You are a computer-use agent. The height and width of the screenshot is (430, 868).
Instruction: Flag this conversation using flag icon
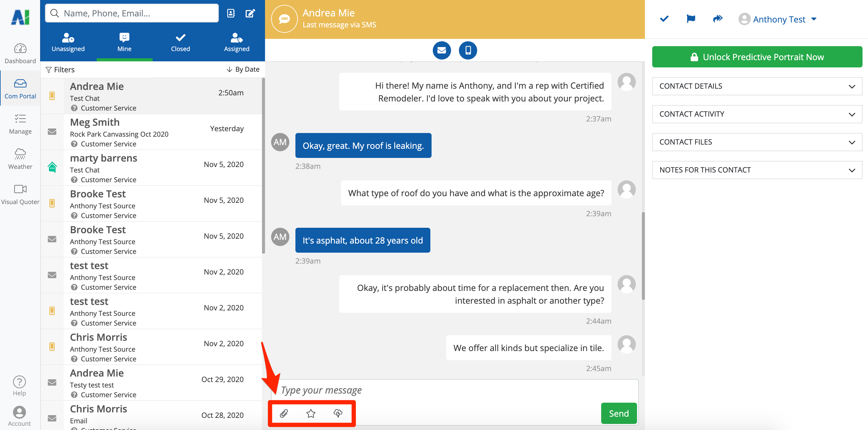pyautogui.click(x=691, y=19)
